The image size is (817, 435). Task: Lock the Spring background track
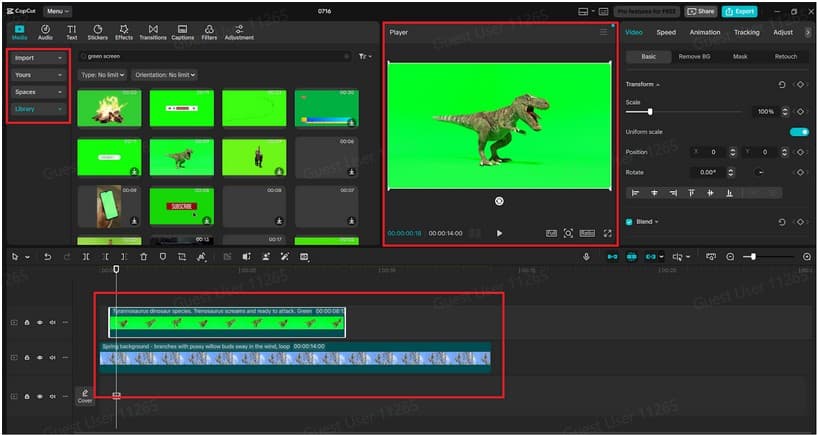[x=27, y=358]
